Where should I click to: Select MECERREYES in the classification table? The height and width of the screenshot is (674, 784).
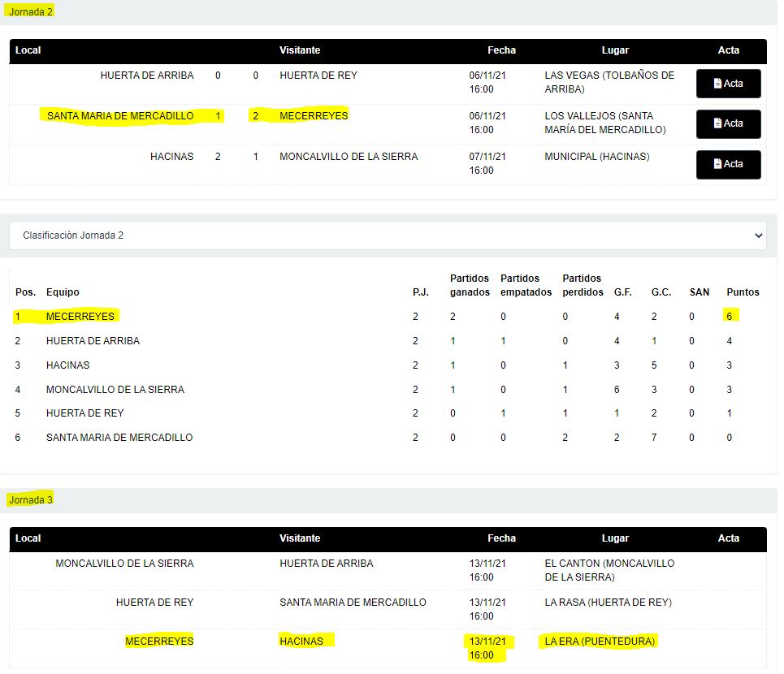tap(80, 316)
